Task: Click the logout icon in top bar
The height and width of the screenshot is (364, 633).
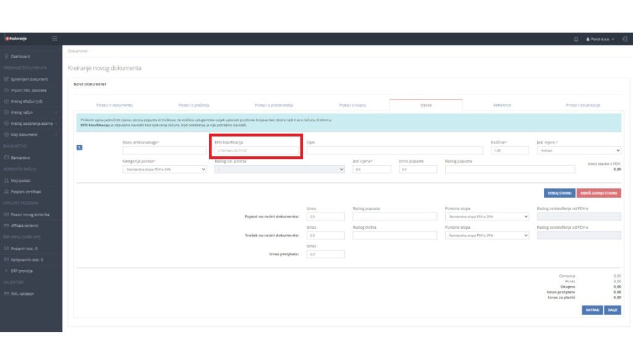Action: coord(625,39)
